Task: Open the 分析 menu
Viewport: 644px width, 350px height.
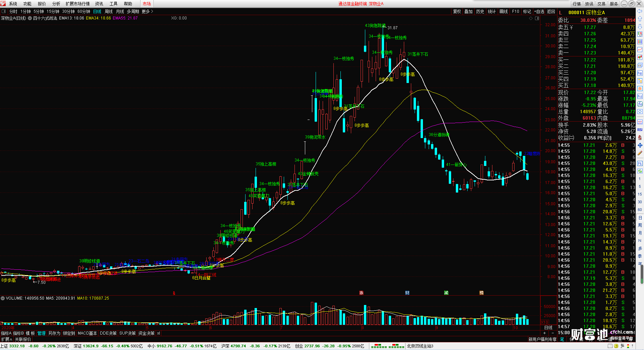Action: (x=56, y=4)
